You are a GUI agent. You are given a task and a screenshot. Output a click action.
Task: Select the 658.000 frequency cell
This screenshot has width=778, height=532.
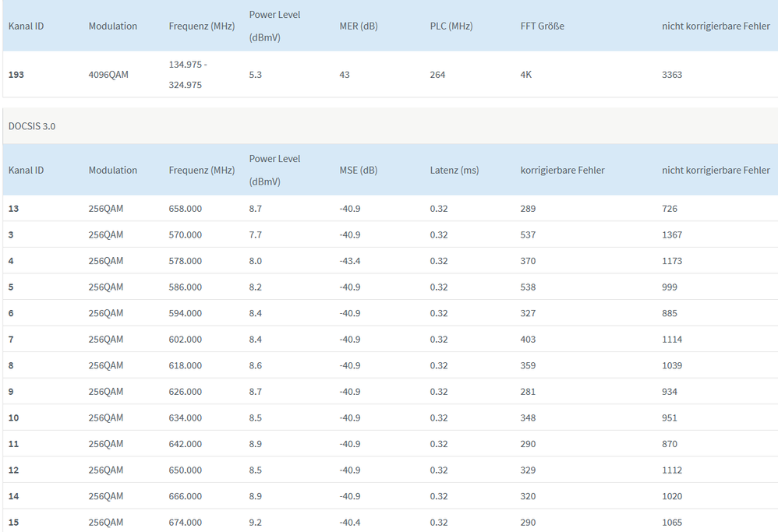tap(185, 209)
